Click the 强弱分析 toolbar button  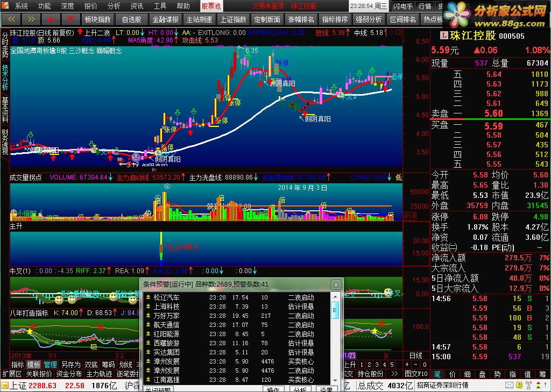pyautogui.click(x=369, y=19)
